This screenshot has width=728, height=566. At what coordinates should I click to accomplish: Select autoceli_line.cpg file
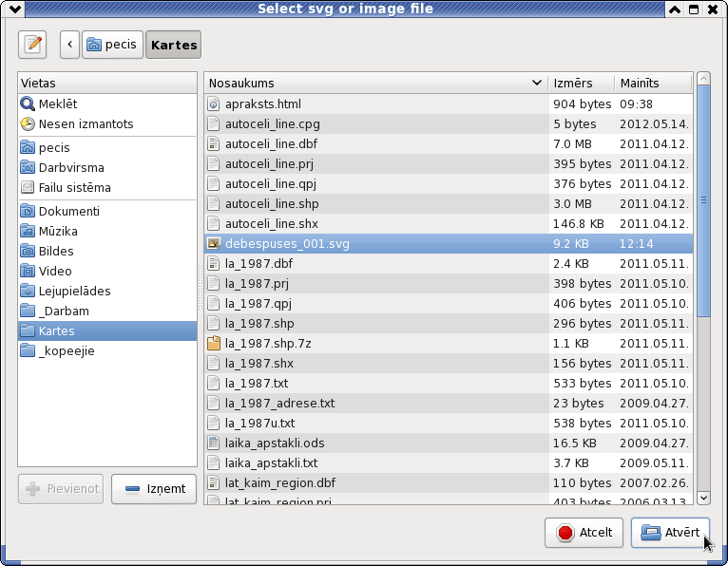click(x=449, y=123)
